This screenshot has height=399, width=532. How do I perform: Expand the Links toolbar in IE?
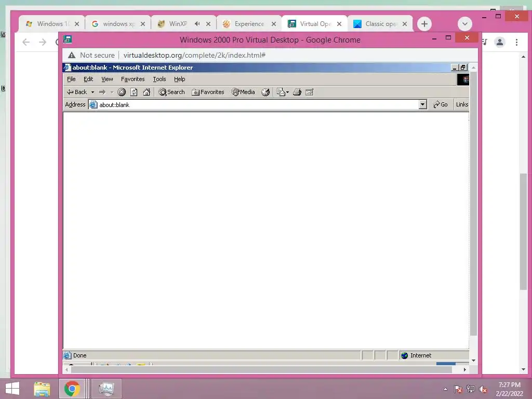pyautogui.click(x=462, y=104)
